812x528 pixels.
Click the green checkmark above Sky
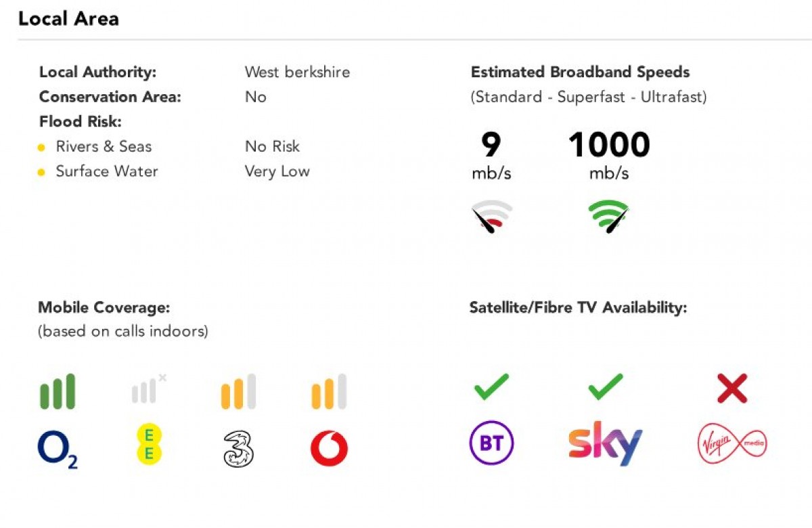coord(605,388)
